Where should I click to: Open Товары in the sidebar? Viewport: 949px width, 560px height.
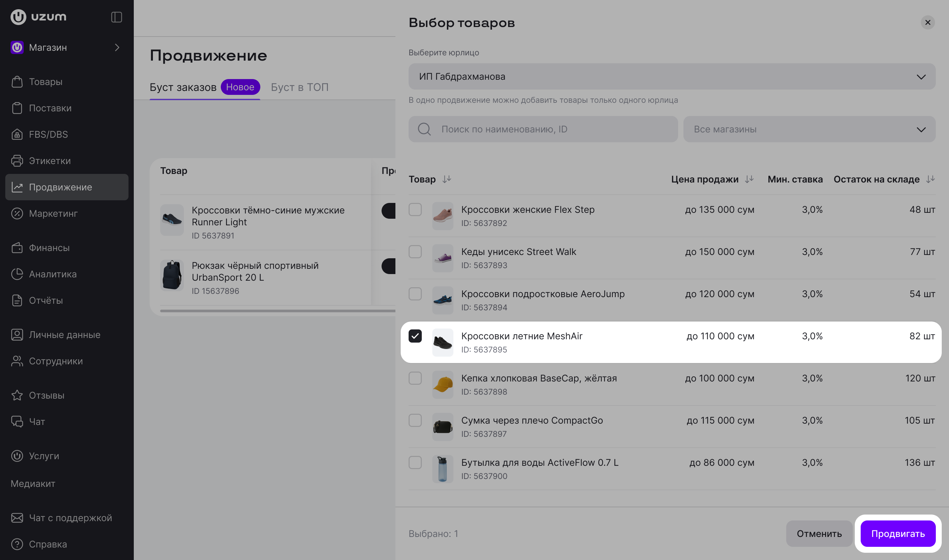[x=67, y=81]
